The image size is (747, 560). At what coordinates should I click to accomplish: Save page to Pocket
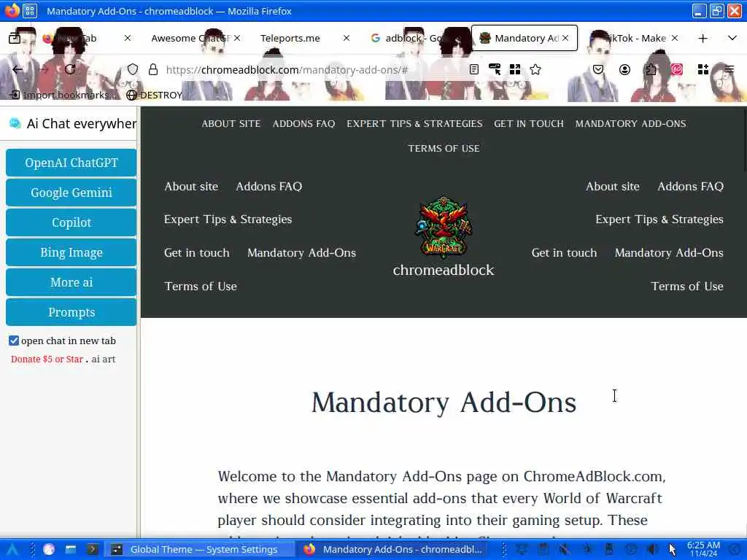598,69
